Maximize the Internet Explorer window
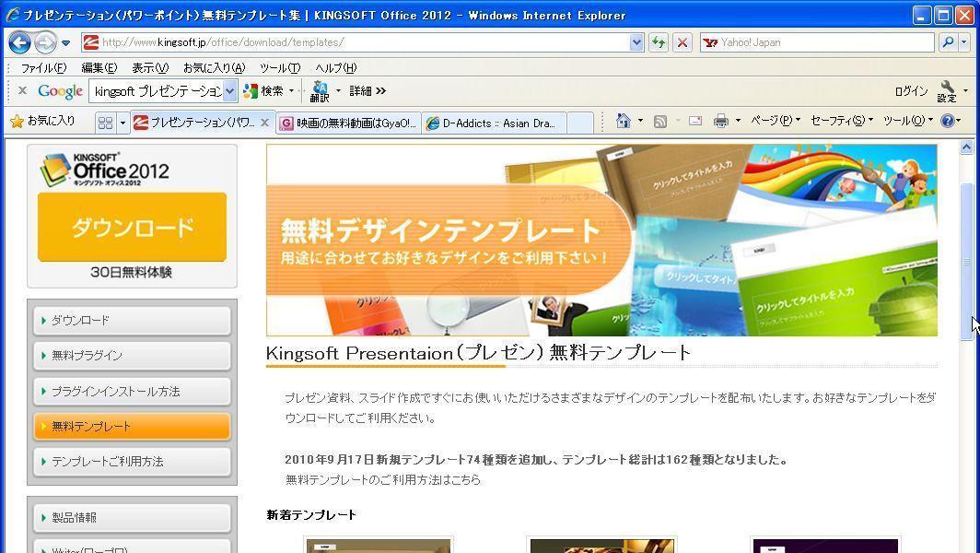 943,15
